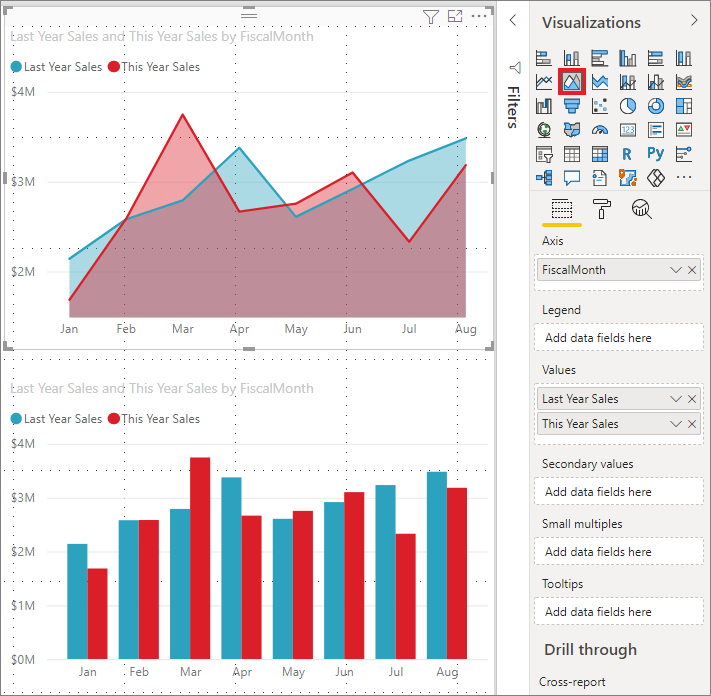Select the stacked area chart visual
The width and height of the screenshot is (711, 696).
pos(599,82)
